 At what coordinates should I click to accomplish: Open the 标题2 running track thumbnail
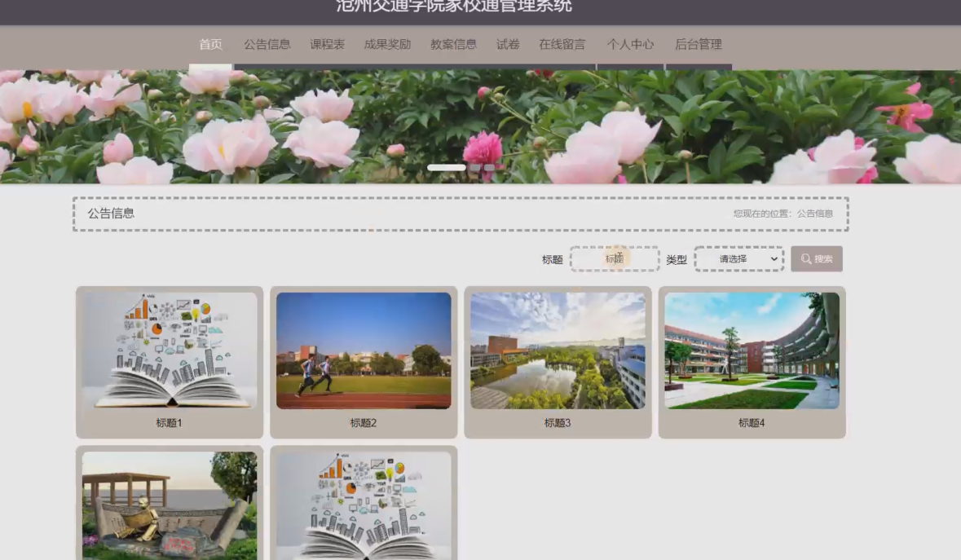[x=364, y=351]
